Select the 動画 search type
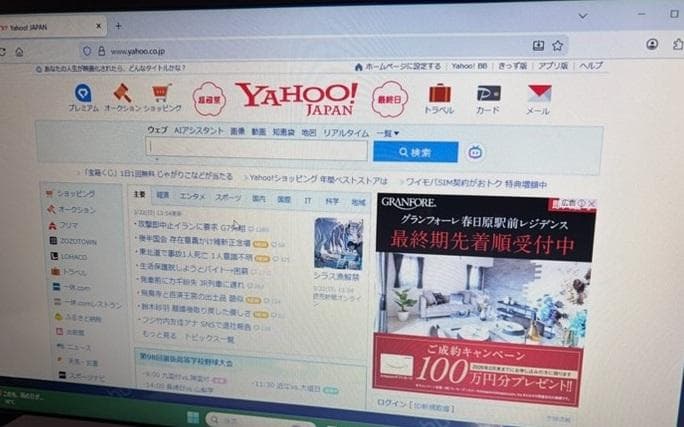 [259, 131]
